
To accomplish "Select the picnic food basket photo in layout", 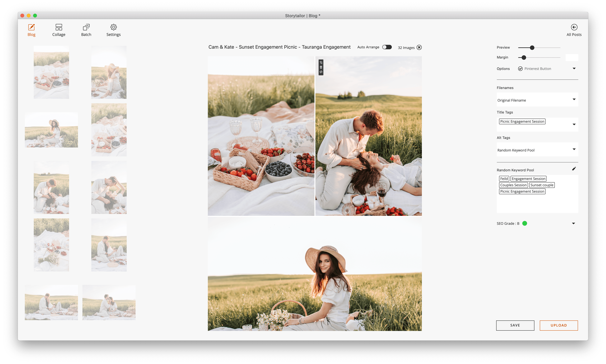I will [261, 136].
